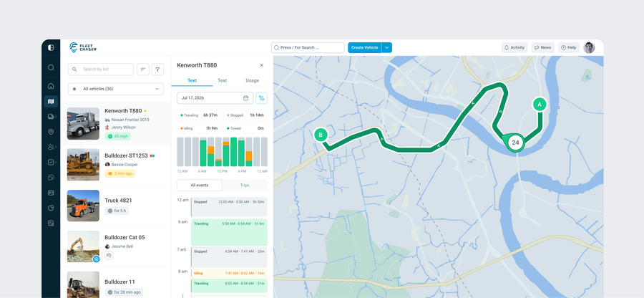644x298 pixels.
Task: Open the checkmark tasks icon in sidebar
Action: [x=51, y=163]
